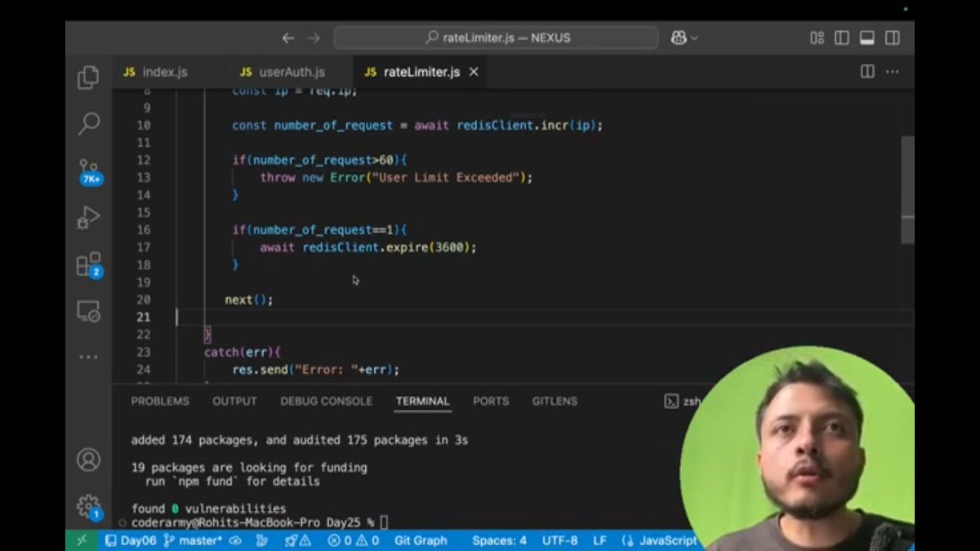
Task: Click if(number_of_request==1){ on line 16
Action: pyautogui.click(x=319, y=230)
